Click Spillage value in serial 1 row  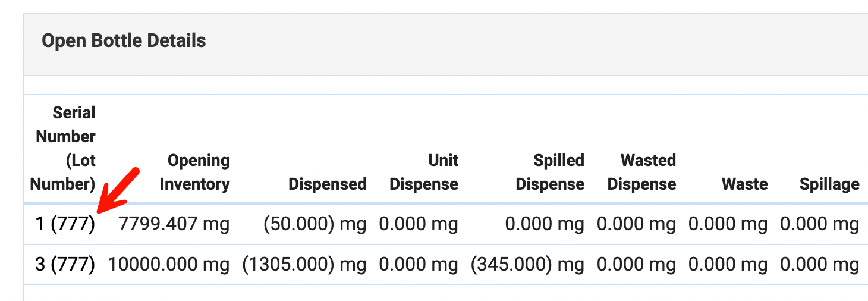coord(819,224)
